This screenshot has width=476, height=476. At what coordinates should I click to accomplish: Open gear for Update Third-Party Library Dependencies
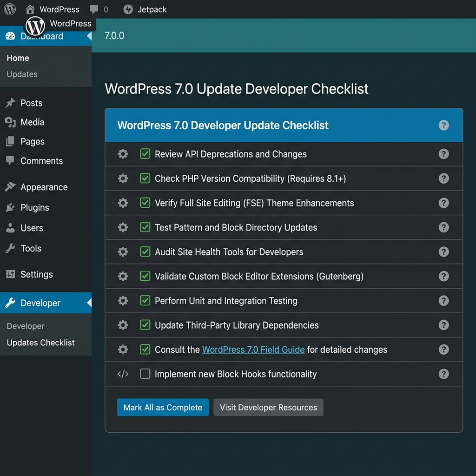pyautogui.click(x=123, y=325)
